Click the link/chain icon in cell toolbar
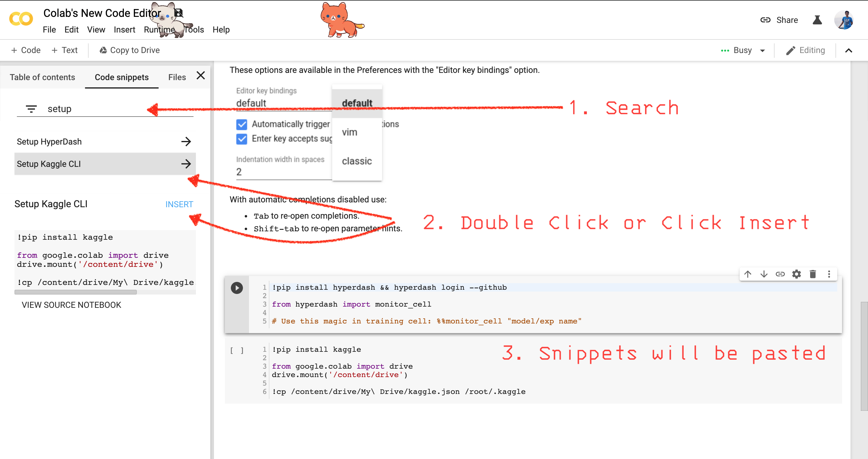 click(x=780, y=274)
